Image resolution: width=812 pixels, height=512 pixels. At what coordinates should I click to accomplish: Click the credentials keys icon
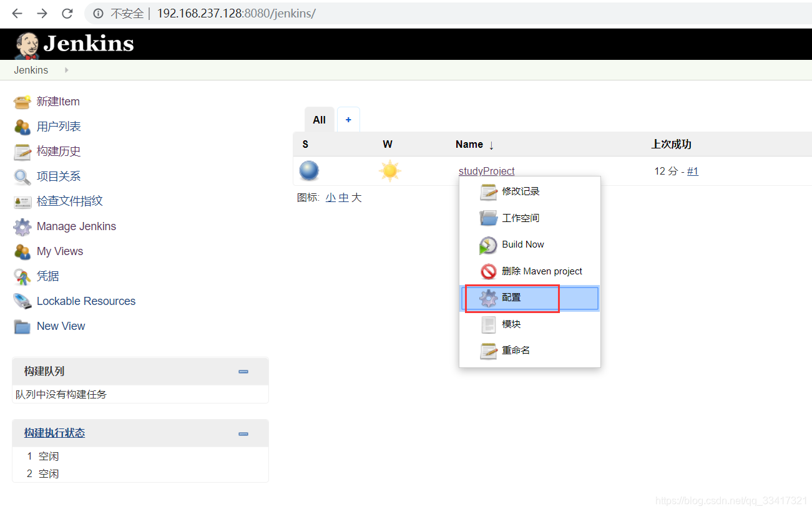(22, 276)
